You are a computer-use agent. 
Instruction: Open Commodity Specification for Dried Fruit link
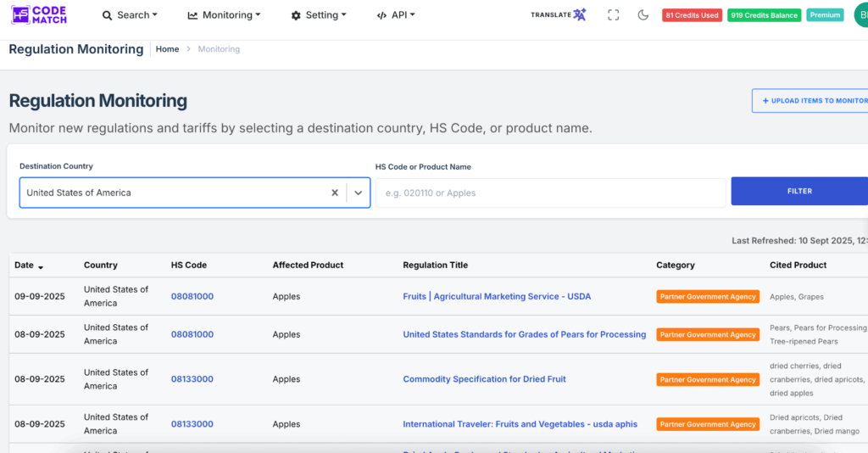tap(484, 379)
